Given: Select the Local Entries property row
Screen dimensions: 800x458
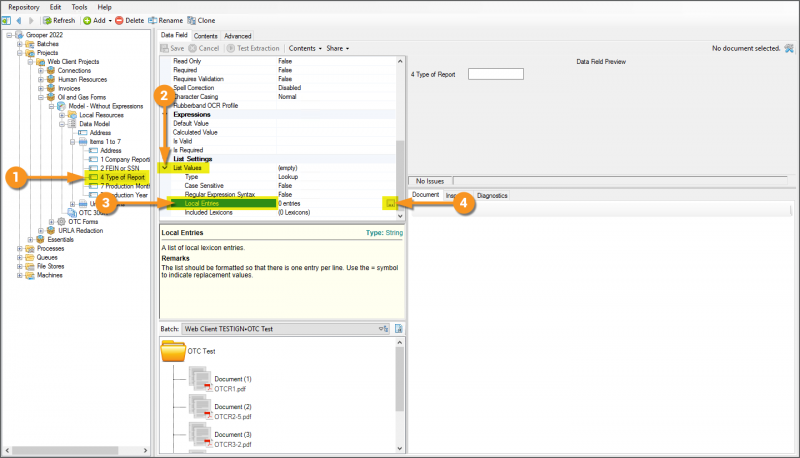Looking at the screenshot, I should click(278, 203).
